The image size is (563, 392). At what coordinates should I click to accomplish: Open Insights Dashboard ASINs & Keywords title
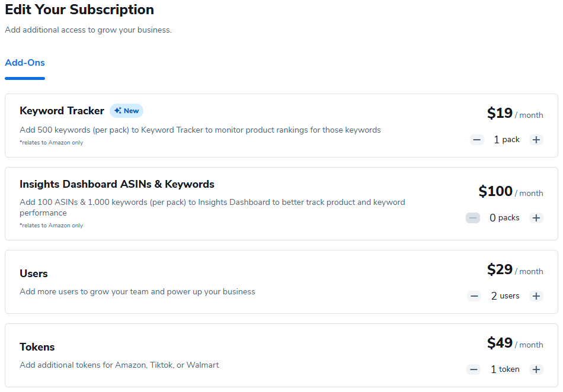[x=117, y=184]
